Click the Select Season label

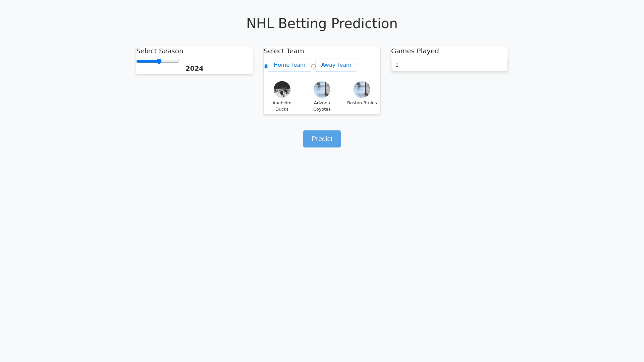160,51
